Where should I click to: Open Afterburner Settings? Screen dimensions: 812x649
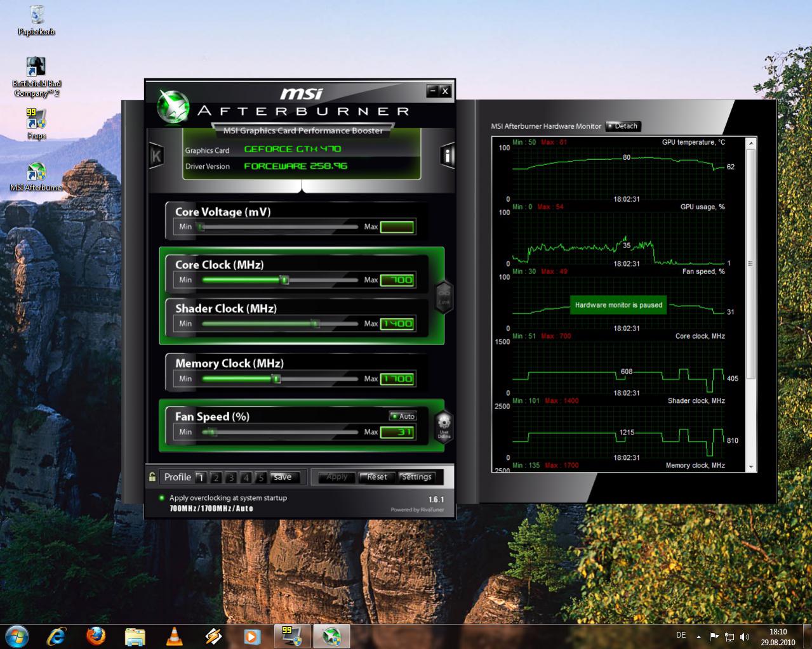point(416,477)
